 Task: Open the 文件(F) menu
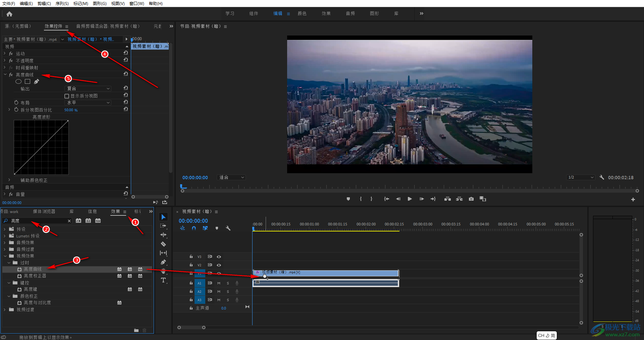9,3
